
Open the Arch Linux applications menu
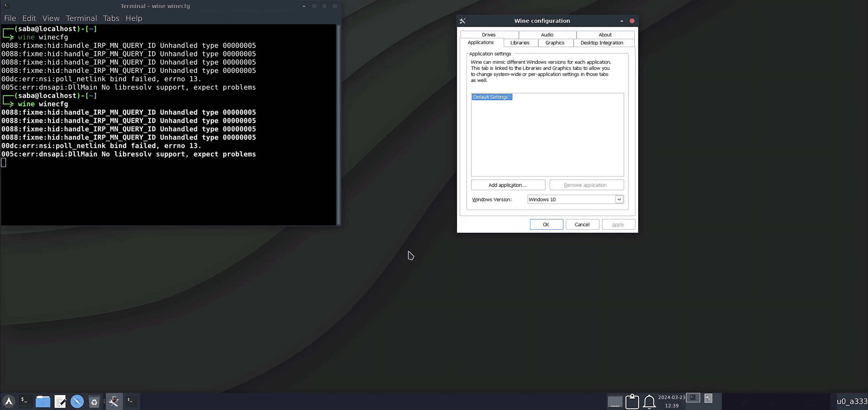[x=9, y=401]
